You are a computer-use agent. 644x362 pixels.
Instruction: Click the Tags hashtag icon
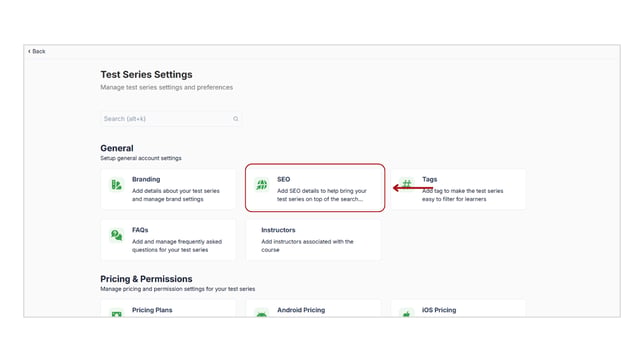[x=407, y=184]
